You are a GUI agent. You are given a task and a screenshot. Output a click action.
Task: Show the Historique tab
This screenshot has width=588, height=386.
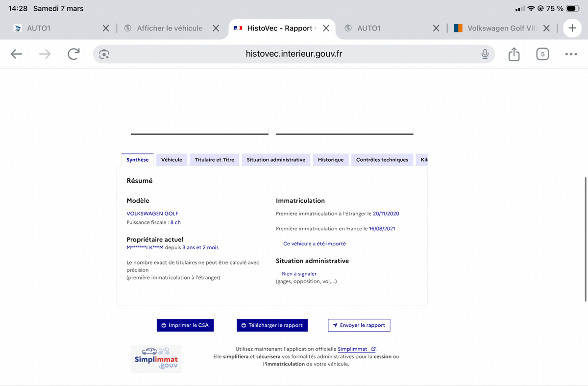tap(331, 160)
